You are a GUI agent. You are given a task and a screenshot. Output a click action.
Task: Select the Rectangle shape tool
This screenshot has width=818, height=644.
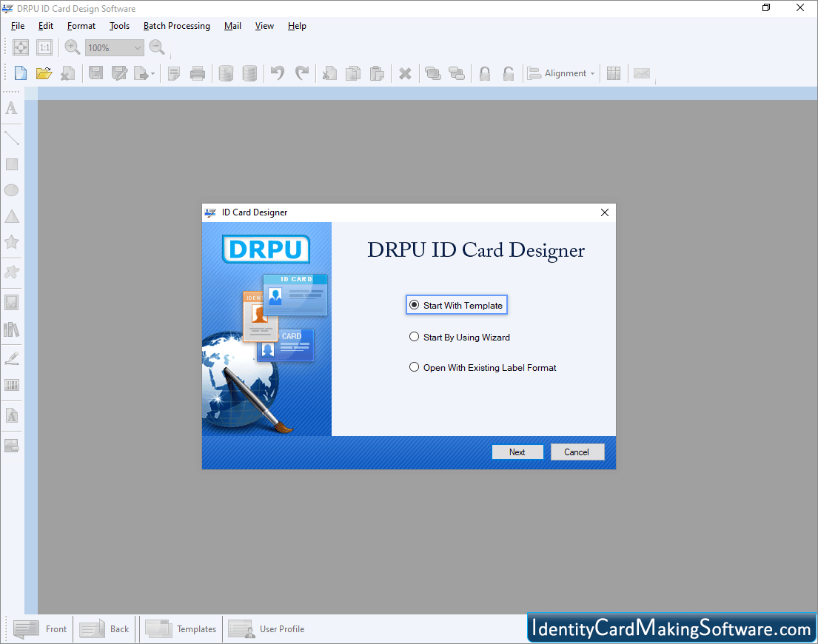pos(11,164)
